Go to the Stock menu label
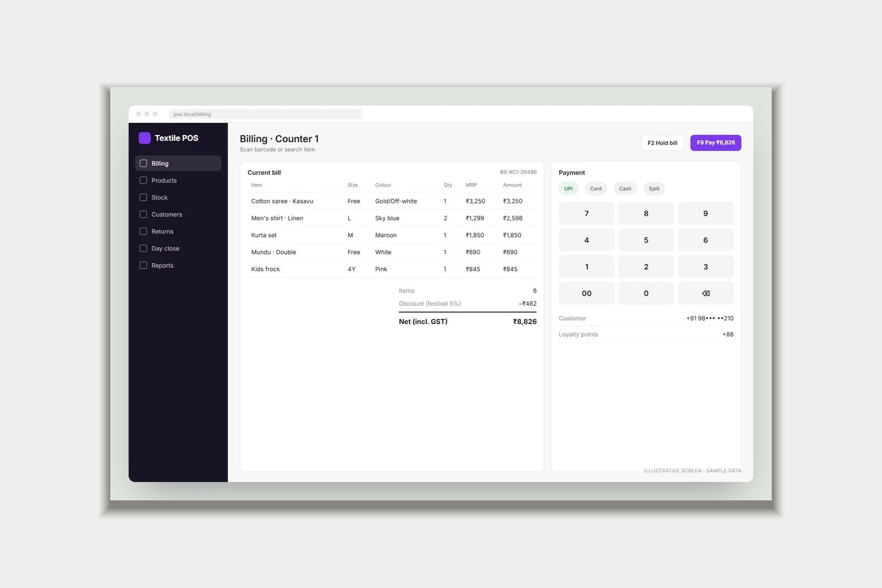The image size is (882, 588). coord(159,197)
